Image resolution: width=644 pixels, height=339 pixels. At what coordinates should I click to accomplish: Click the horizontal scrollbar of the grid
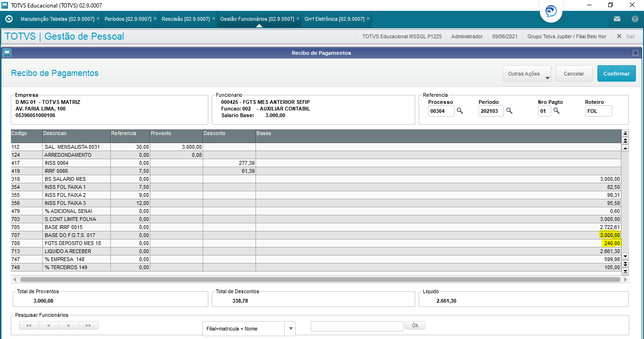(320, 280)
